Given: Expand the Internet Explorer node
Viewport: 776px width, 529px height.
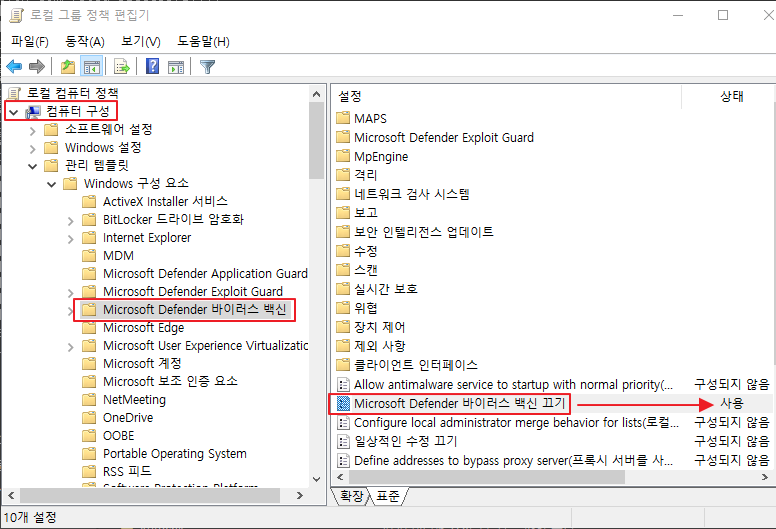Looking at the screenshot, I should 70,240.
